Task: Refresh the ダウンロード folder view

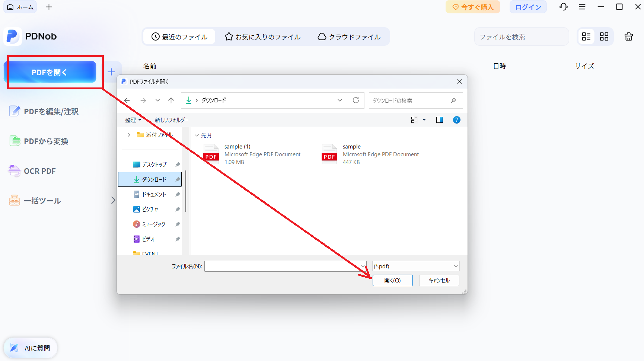Action: point(356,100)
